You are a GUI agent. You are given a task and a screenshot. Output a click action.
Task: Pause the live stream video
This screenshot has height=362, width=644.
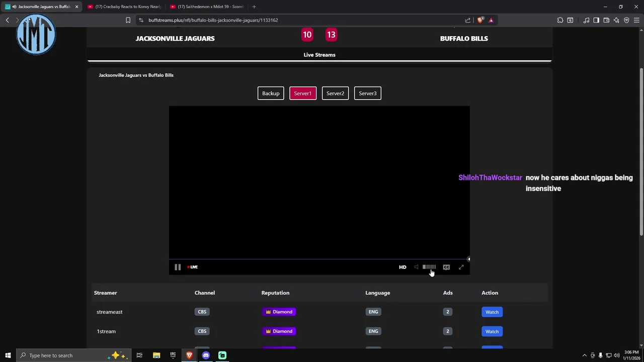[x=178, y=267]
